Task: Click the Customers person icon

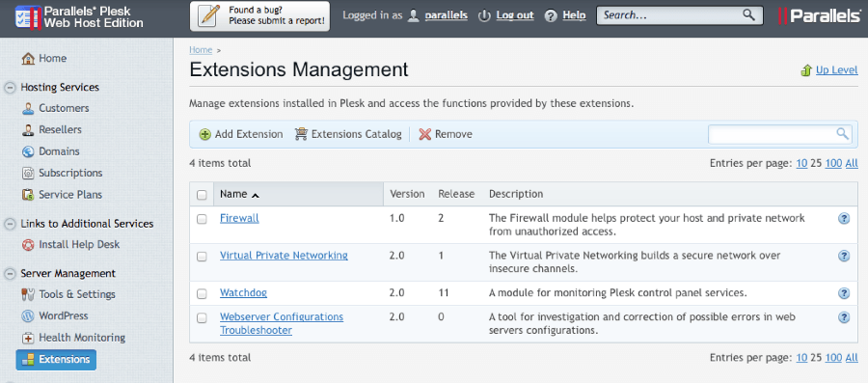Action: coord(28,108)
